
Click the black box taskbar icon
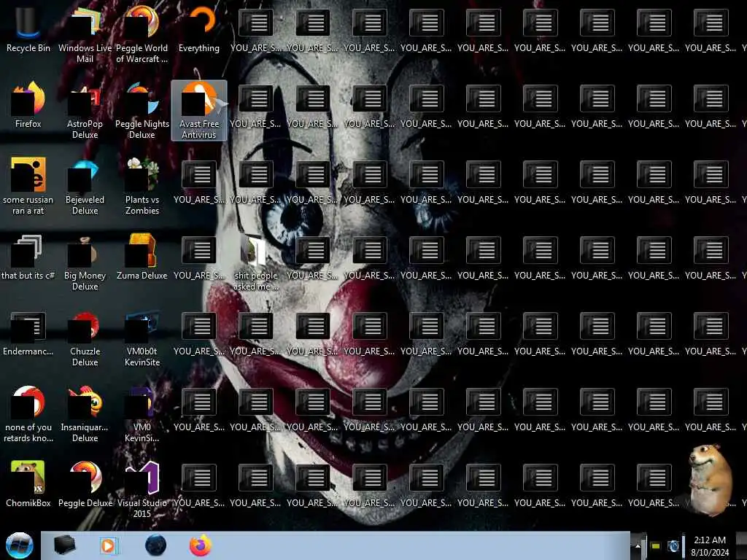click(x=64, y=545)
